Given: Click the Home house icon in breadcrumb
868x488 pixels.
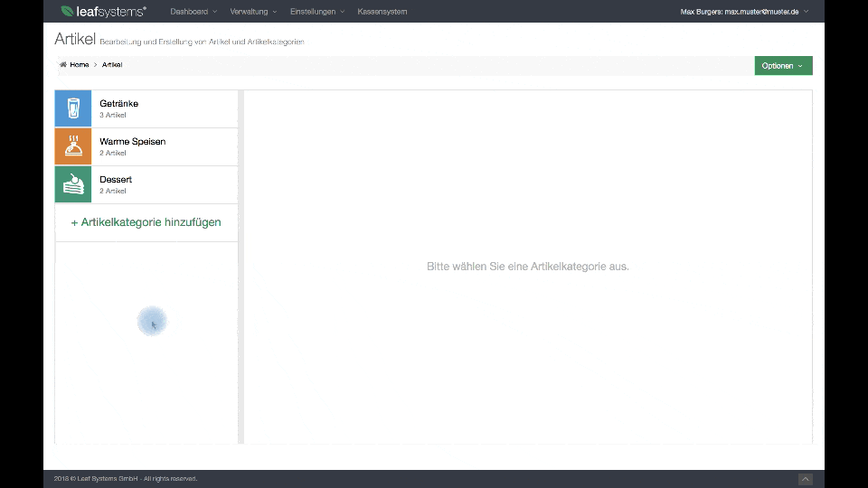Looking at the screenshot, I should pos(63,65).
